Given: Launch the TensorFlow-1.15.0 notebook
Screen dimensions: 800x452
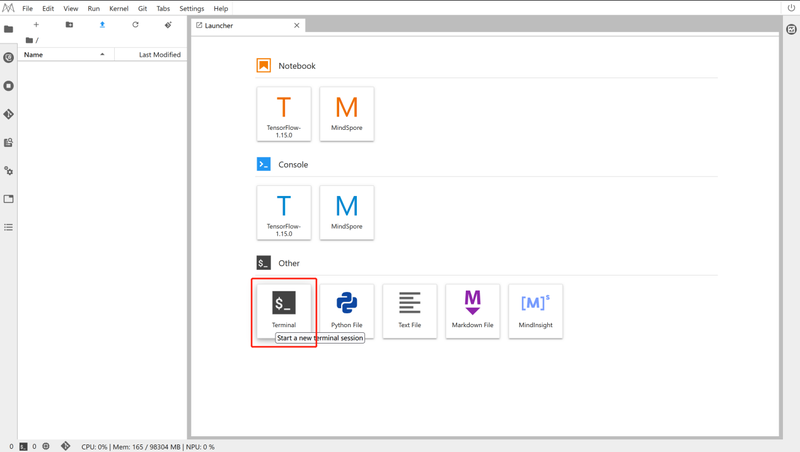Looking at the screenshot, I should 284,114.
